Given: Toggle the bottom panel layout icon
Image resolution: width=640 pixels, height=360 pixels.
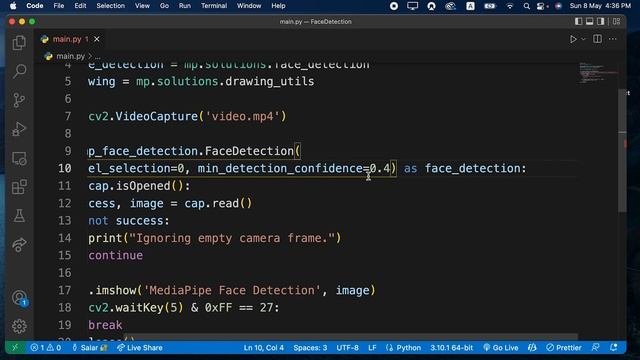Looking at the screenshot, I should (589, 21).
